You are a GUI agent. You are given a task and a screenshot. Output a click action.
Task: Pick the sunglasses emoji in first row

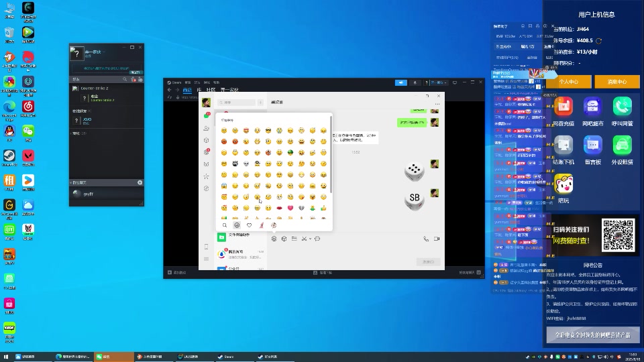[x=268, y=131]
